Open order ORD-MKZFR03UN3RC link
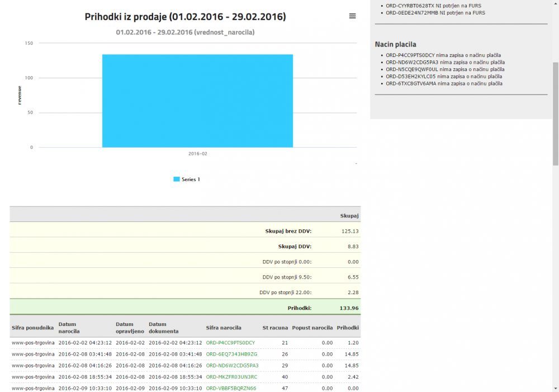 (231, 377)
